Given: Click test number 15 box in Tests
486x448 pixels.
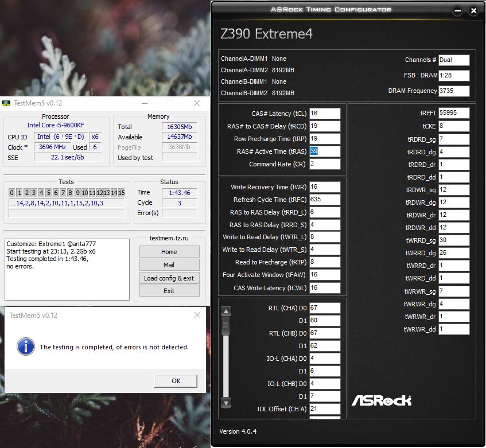Looking at the screenshot, I should click(x=122, y=193).
